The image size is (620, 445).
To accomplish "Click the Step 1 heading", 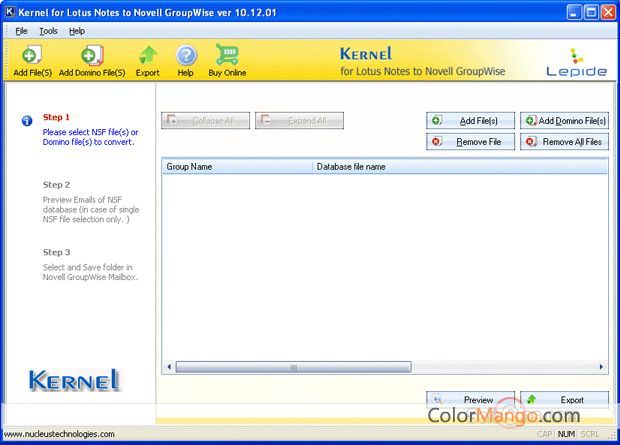I will tap(56, 117).
